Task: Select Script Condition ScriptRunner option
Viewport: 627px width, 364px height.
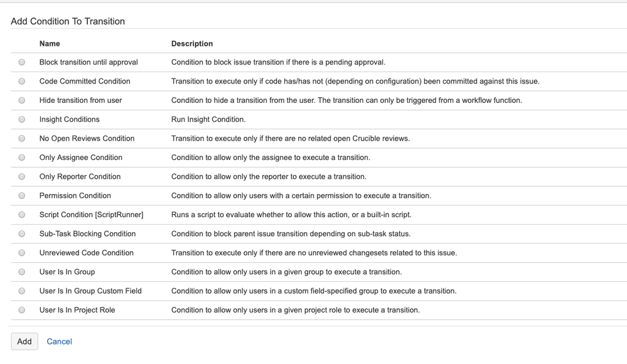Action: pyautogui.click(x=21, y=215)
